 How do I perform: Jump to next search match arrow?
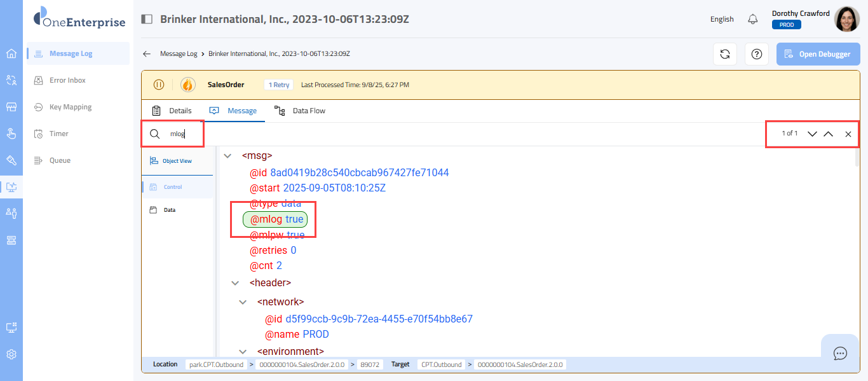(x=812, y=134)
